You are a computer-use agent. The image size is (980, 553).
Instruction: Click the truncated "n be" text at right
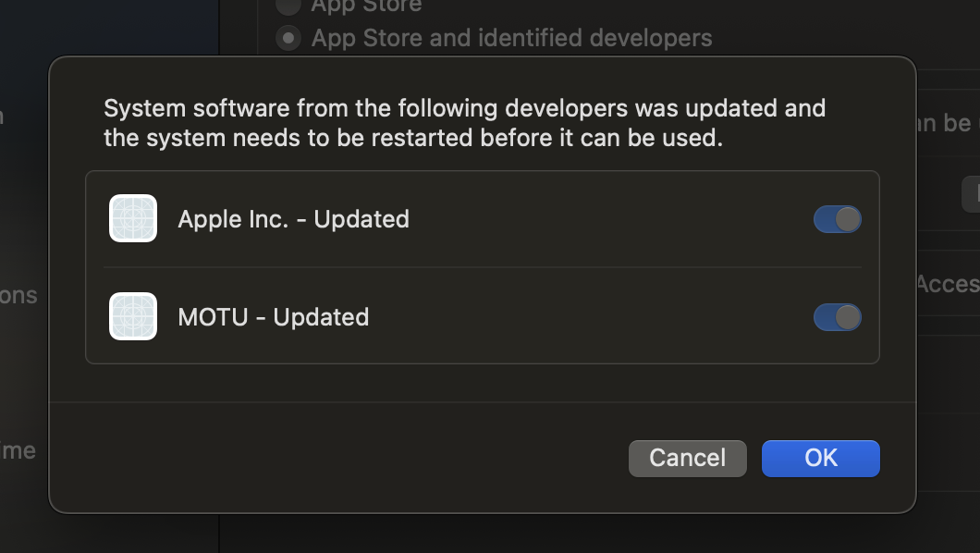946,123
